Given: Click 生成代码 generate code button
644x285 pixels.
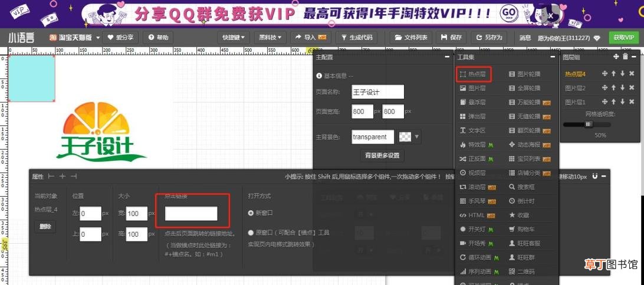Looking at the screenshot, I should click(356, 37).
